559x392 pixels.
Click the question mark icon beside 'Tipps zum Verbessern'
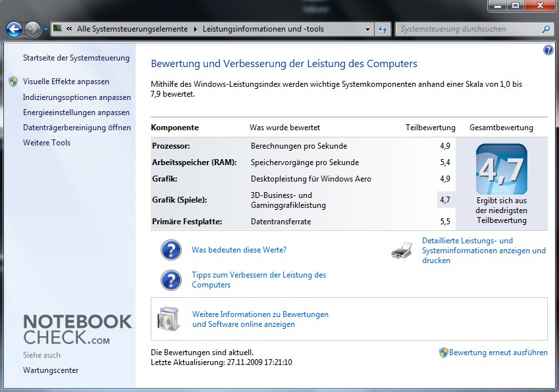[x=171, y=280]
